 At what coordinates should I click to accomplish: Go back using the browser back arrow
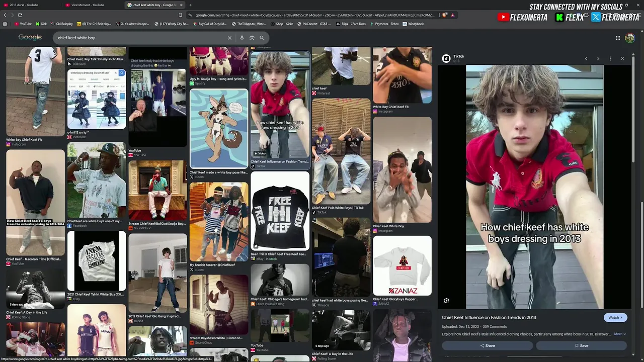(x=5, y=15)
